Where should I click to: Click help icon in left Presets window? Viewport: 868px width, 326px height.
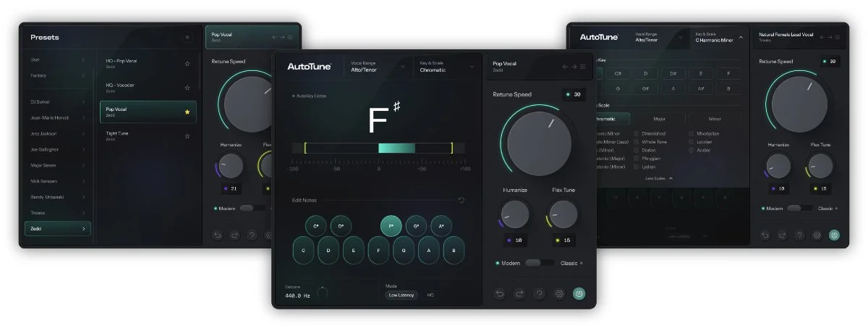(x=252, y=235)
